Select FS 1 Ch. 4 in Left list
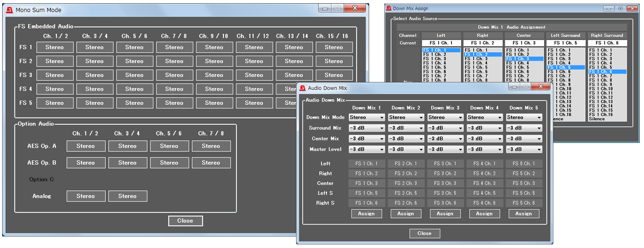 (x=435, y=63)
